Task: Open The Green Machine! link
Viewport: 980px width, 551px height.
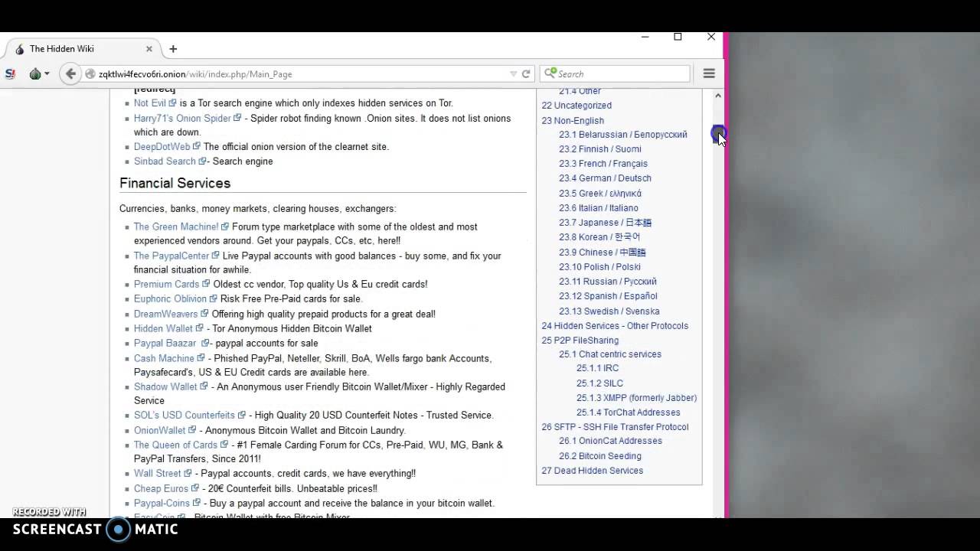Action: [176, 227]
